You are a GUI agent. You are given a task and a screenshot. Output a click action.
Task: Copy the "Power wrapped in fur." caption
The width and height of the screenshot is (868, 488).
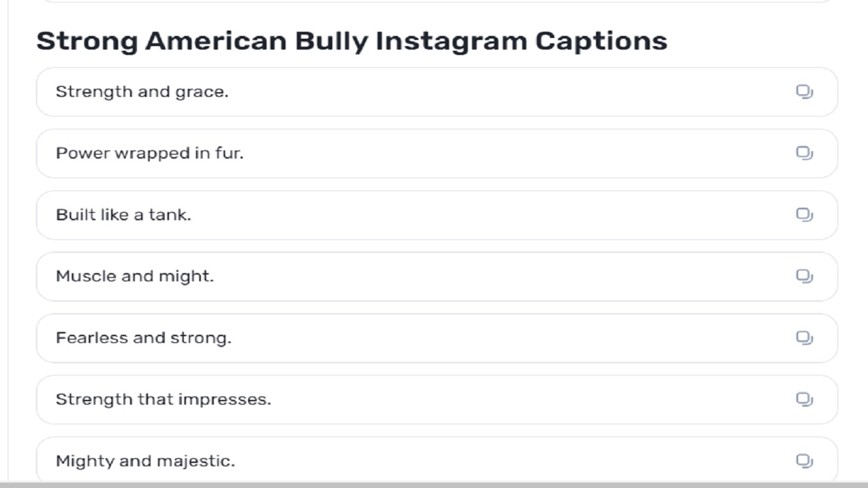[x=804, y=153]
